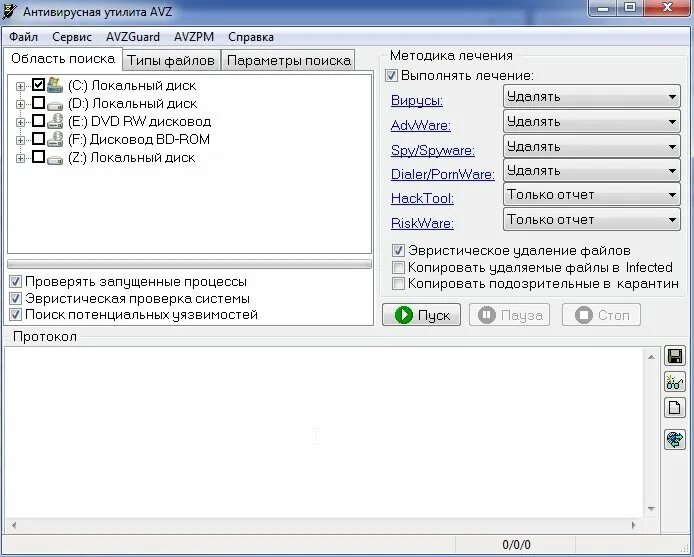Switch to the Типы файлов tab
The image size is (694, 557).
click(171, 60)
